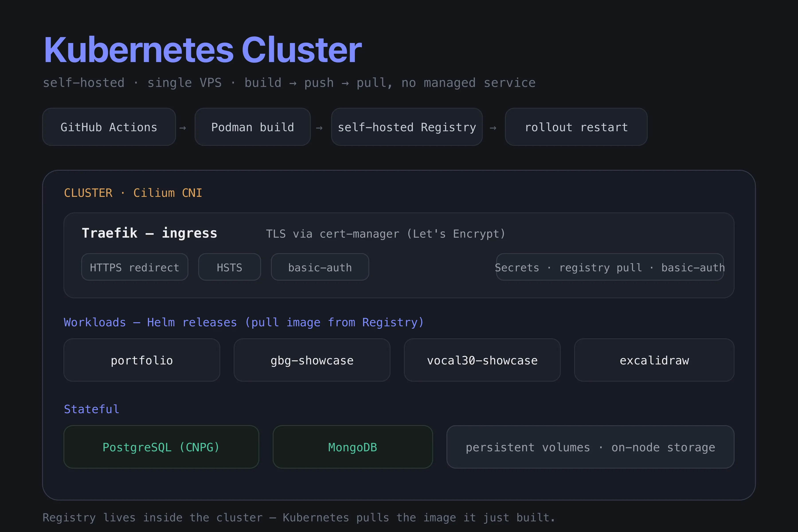
Task: Select persistent volumes · on-node storage box
Action: pyautogui.click(x=590, y=447)
